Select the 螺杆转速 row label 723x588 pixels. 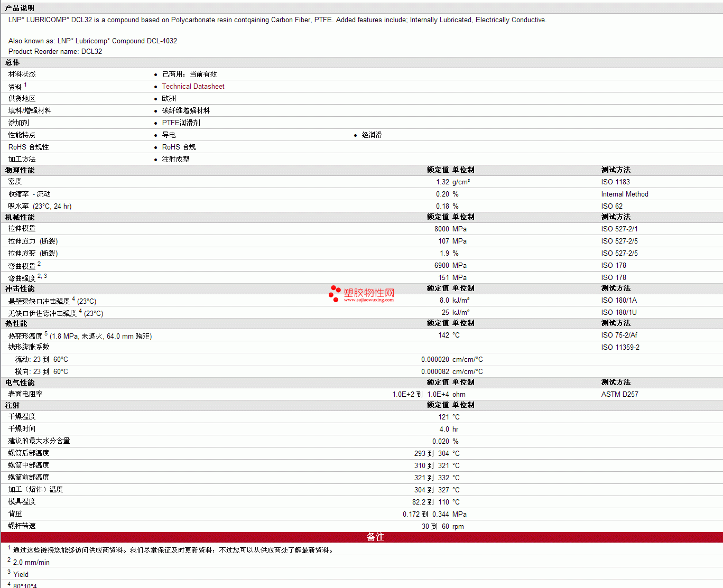click(x=22, y=526)
